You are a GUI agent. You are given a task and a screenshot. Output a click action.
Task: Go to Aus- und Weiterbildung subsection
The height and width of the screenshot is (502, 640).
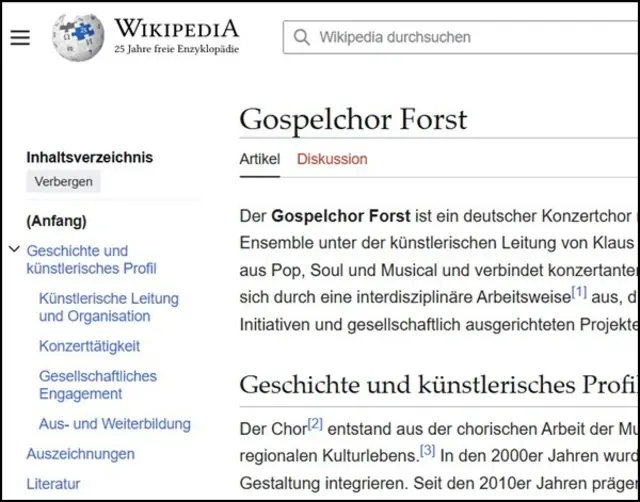tap(115, 424)
